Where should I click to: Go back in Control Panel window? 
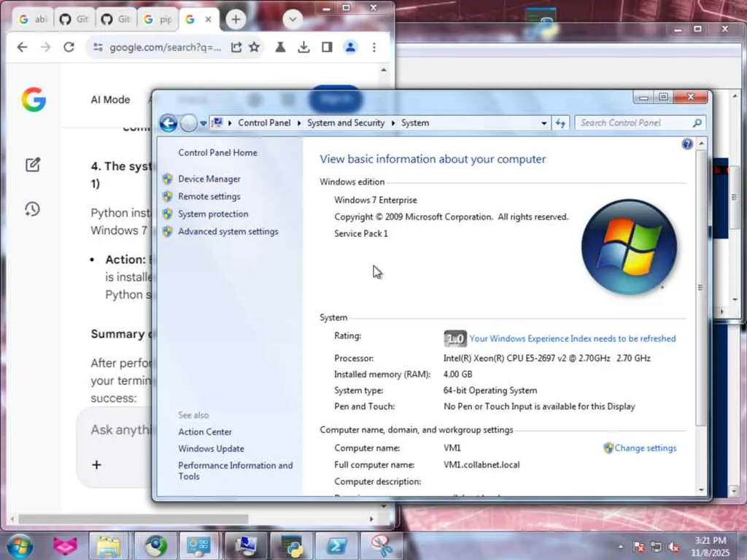coord(169,122)
